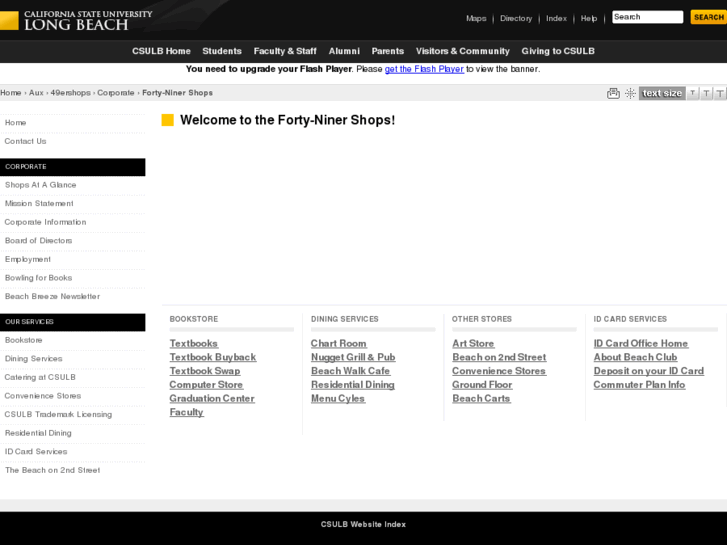The height and width of the screenshot is (545, 727).
Task: Go to CSULB Home in main navigation
Action: pyautogui.click(x=161, y=51)
